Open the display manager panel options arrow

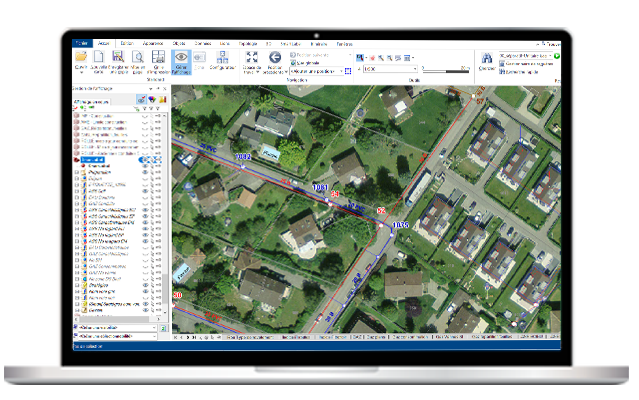151,88
